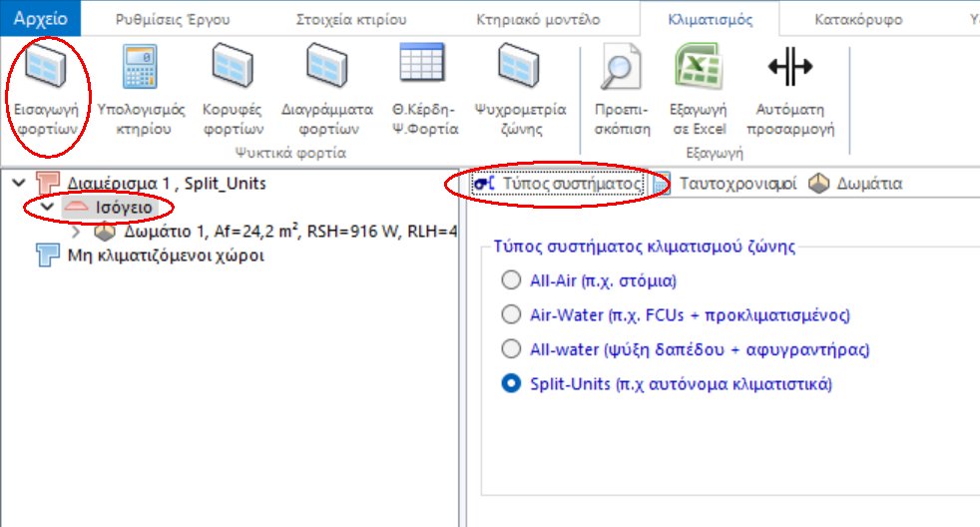Collapse the Ισόγειο tree node
Screen dimensions: 980x527
46,208
